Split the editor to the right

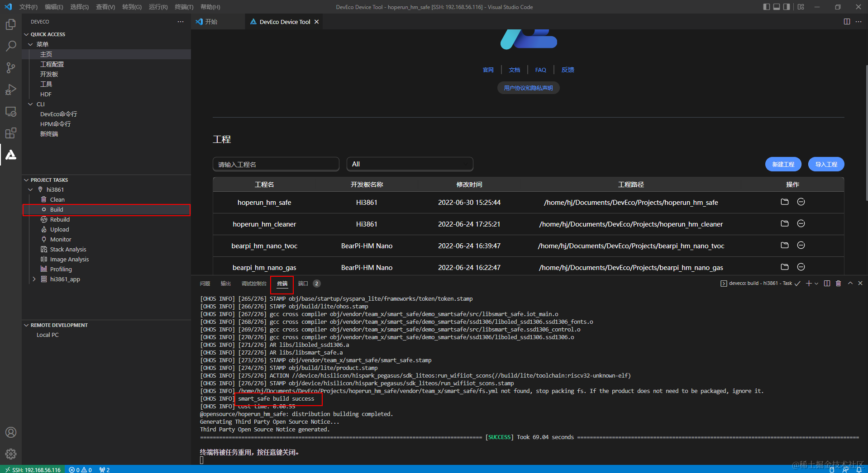coord(847,22)
